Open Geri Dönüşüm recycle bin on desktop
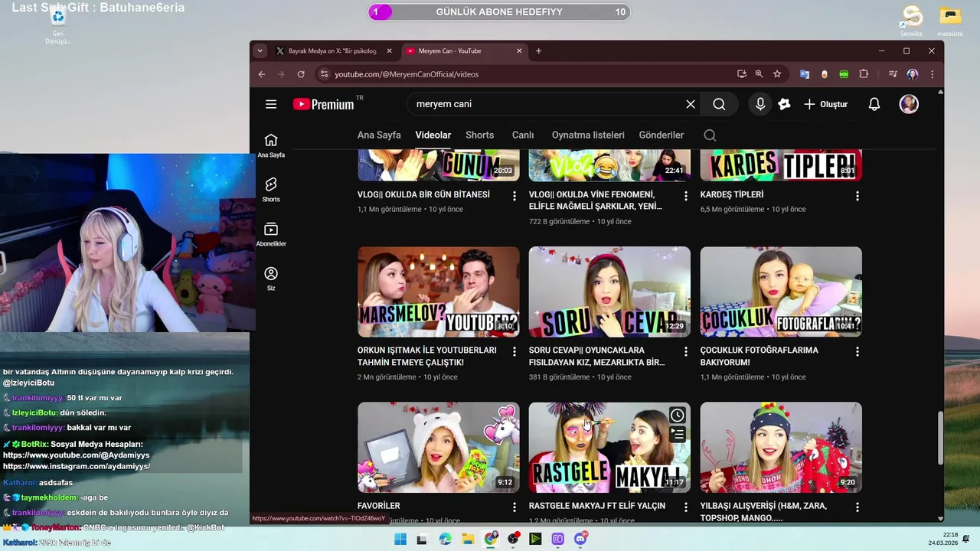 click(57, 25)
